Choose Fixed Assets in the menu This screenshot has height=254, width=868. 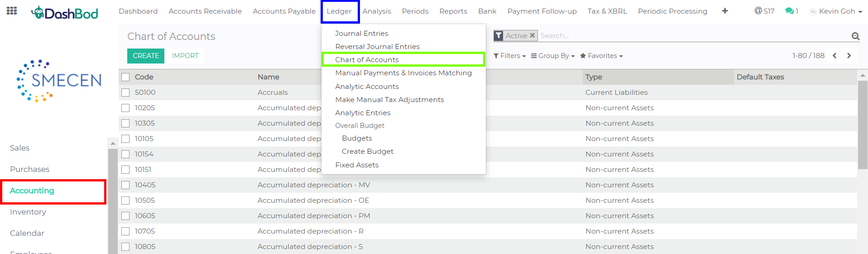coord(357,165)
